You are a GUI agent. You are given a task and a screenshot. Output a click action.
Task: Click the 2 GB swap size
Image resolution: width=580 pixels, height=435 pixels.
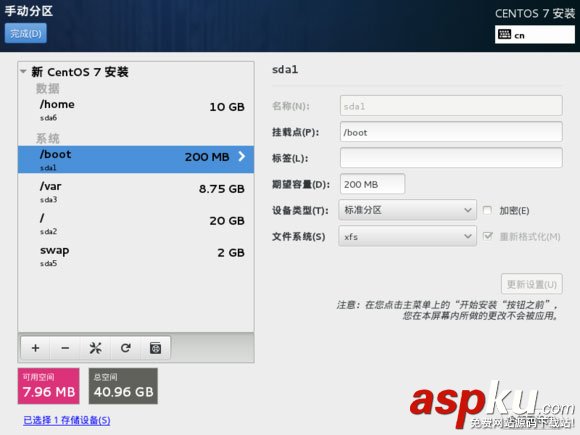pos(231,253)
